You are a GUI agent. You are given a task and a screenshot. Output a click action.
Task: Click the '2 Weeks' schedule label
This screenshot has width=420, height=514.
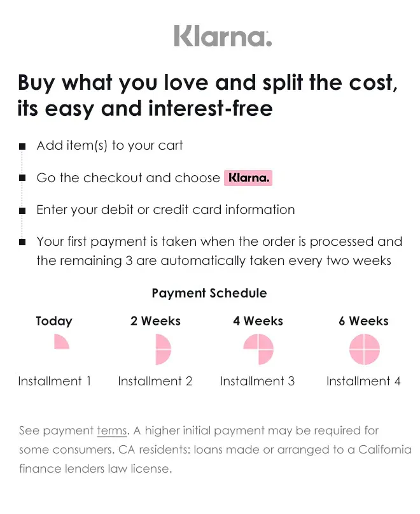[155, 321]
